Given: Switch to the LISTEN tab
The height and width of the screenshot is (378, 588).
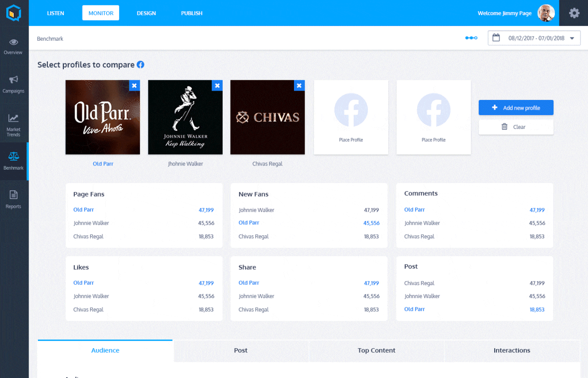Looking at the screenshot, I should (55, 13).
